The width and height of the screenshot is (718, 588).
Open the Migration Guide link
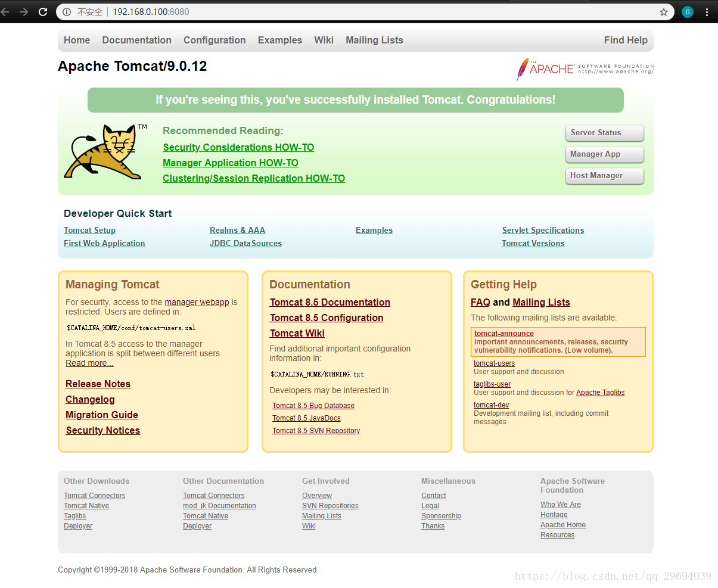click(x=102, y=415)
